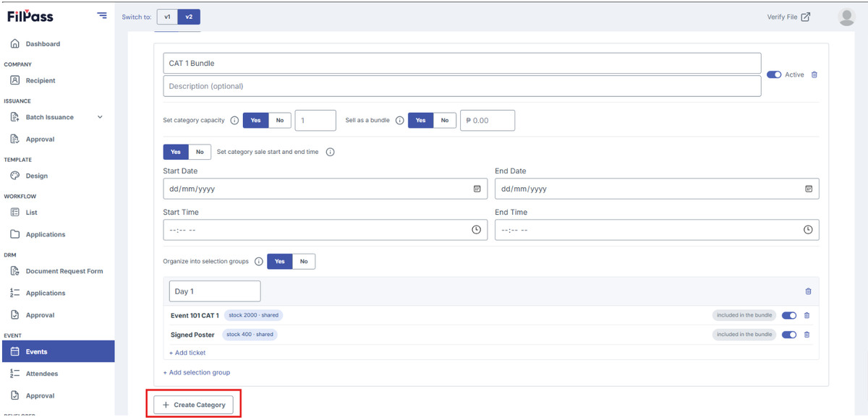868x420 pixels.
Task: Show info for Set category capacity
Action: 234,121
